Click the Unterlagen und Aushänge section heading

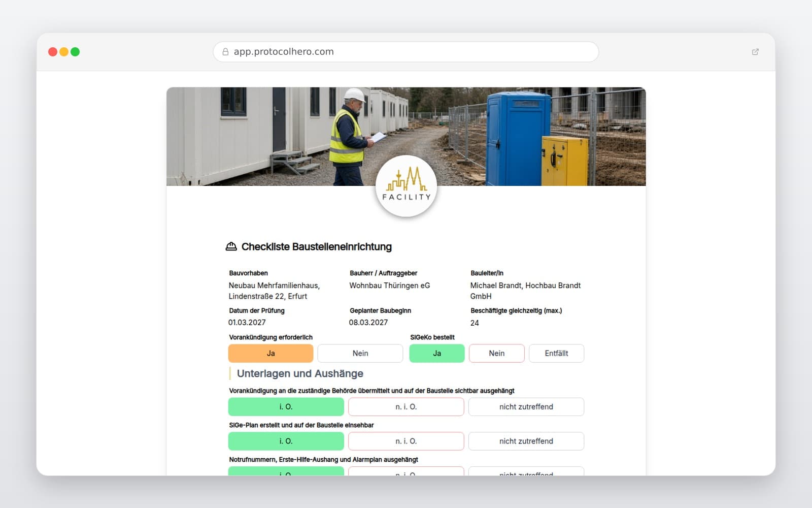300,373
